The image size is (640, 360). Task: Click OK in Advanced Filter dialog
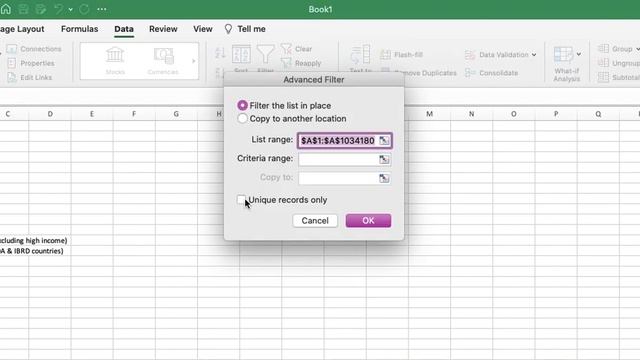pos(368,220)
